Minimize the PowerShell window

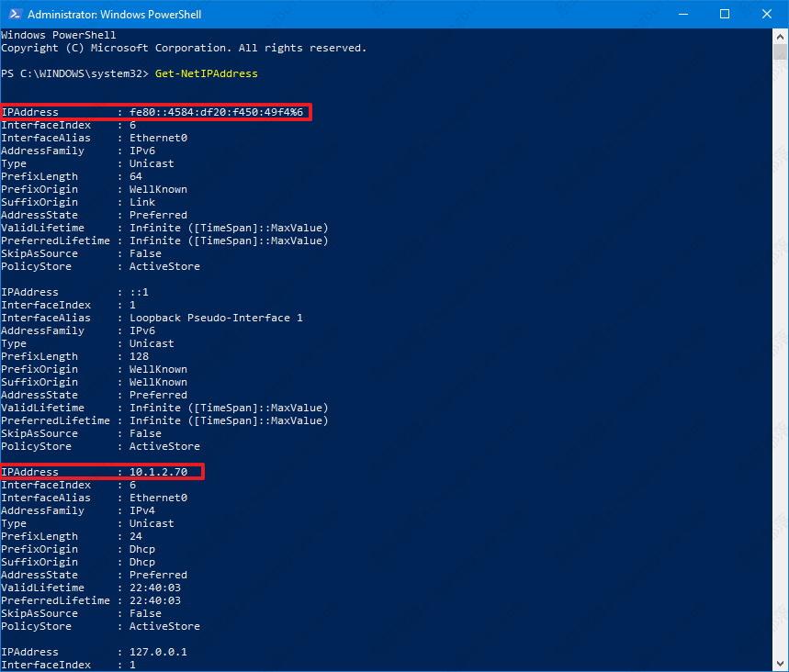[682, 14]
